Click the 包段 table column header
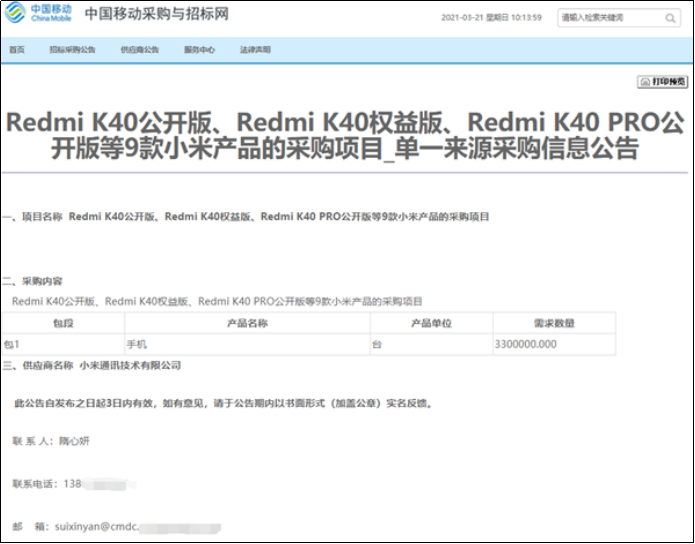The width and height of the screenshot is (695, 544). 63,323
